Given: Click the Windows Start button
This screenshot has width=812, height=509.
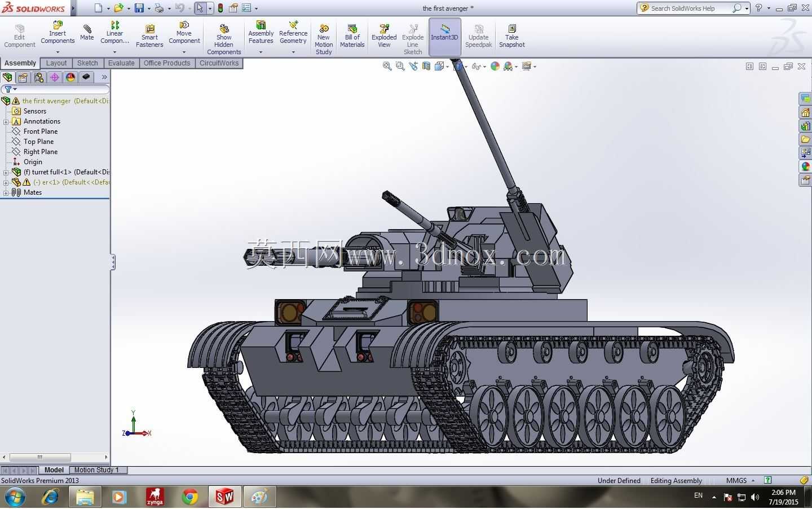Looking at the screenshot, I should pyautogui.click(x=14, y=497).
